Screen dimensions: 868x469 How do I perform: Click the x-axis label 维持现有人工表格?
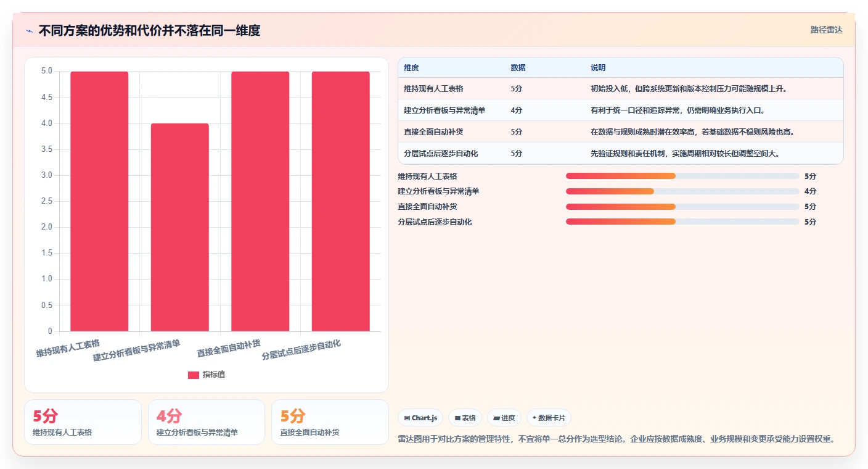pos(68,348)
